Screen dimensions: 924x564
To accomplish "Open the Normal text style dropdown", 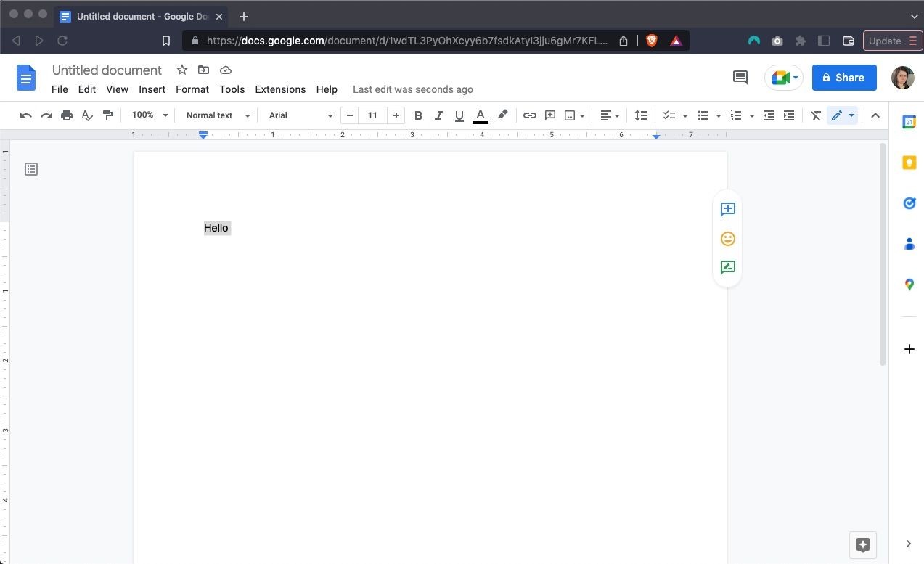I will [x=218, y=115].
